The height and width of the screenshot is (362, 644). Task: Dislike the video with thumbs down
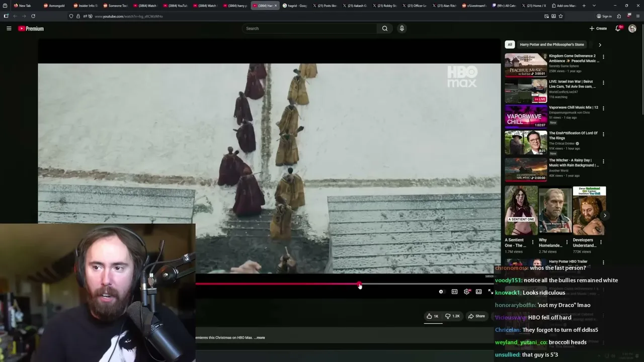[452, 316]
